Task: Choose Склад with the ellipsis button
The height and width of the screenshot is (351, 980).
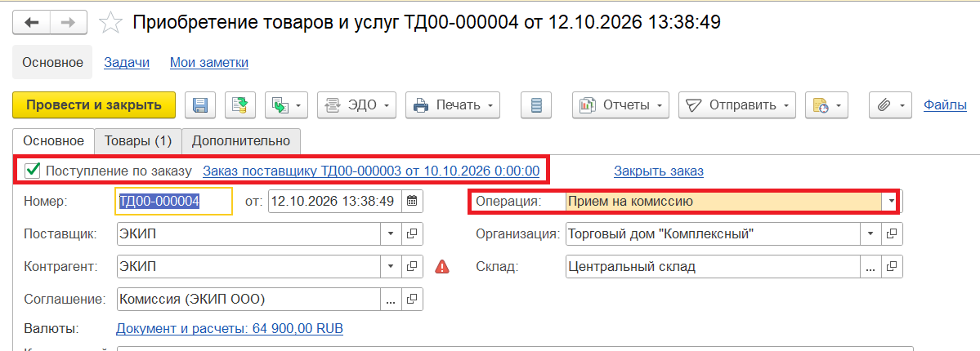Action: [870, 267]
